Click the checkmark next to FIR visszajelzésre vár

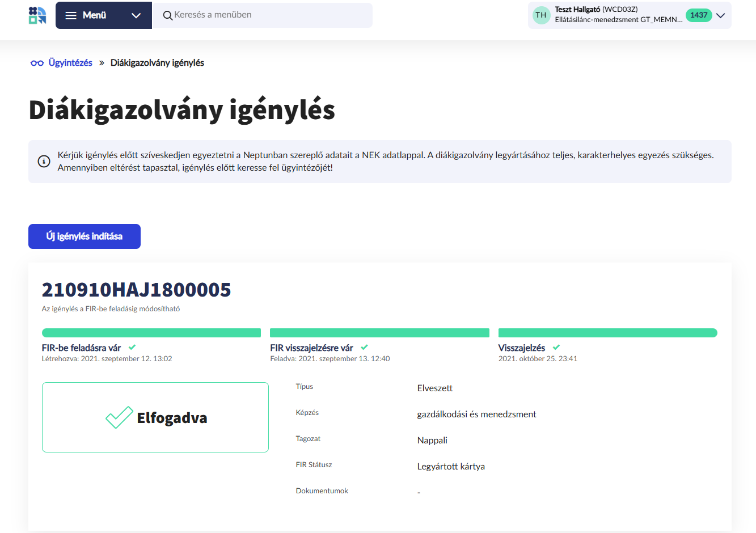pos(365,348)
